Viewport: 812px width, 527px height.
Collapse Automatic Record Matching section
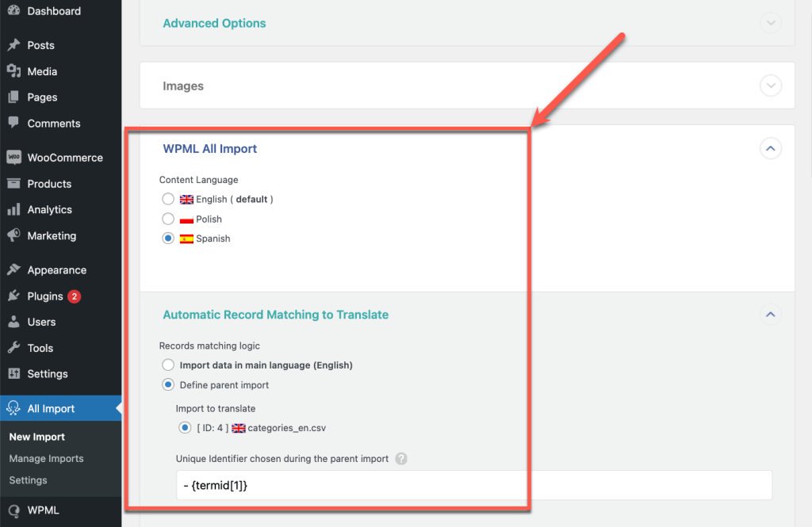click(771, 315)
